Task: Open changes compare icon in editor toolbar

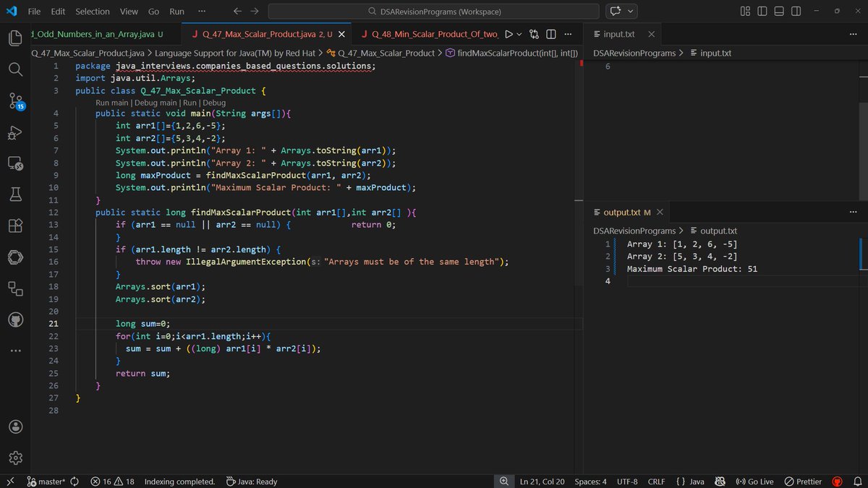Action: pos(535,34)
